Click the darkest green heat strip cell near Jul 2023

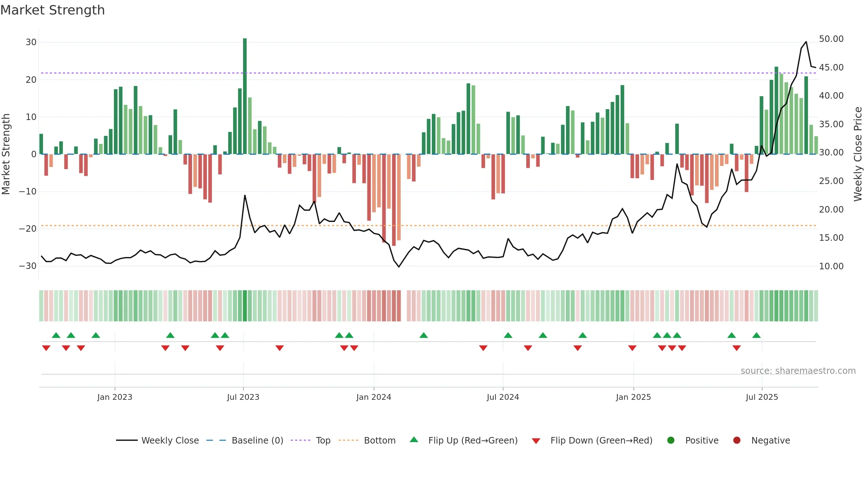tap(245, 306)
